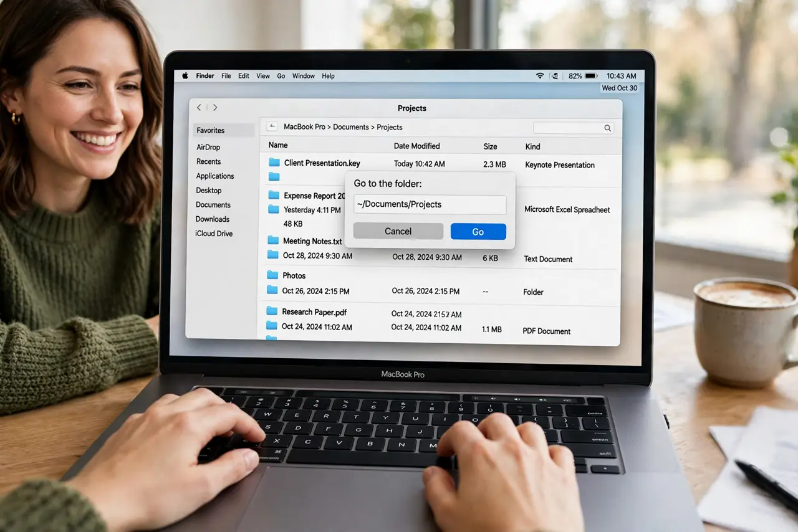
Task: Click the ~/Documents/Projects path field
Action: point(430,204)
